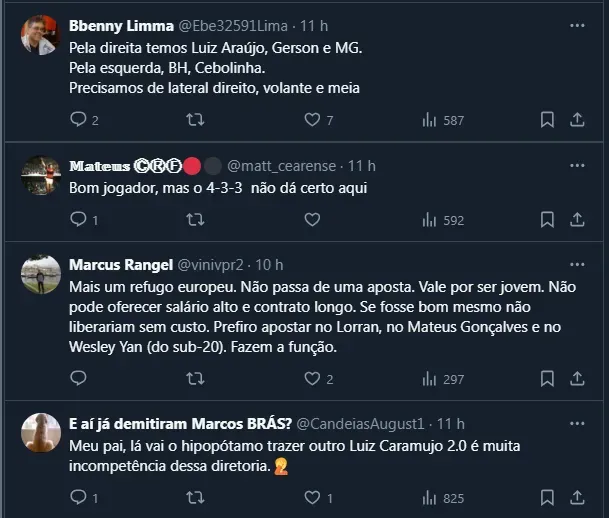Click Bbenny Limma's profile avatar
This screenshot has height=518, width=609.
click(x=41, y=35)
